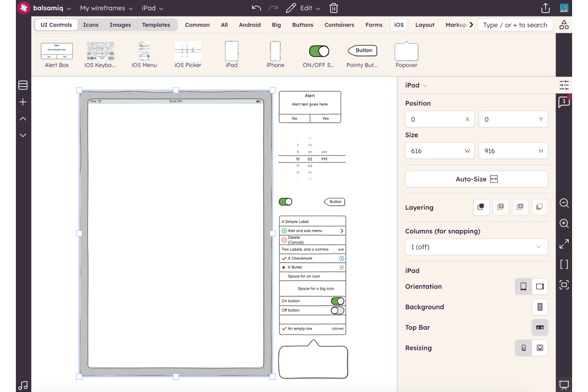The image size is (588, 392).
Task: Select the iPhone library thumbnail
Action: click(x=275, y=55)
